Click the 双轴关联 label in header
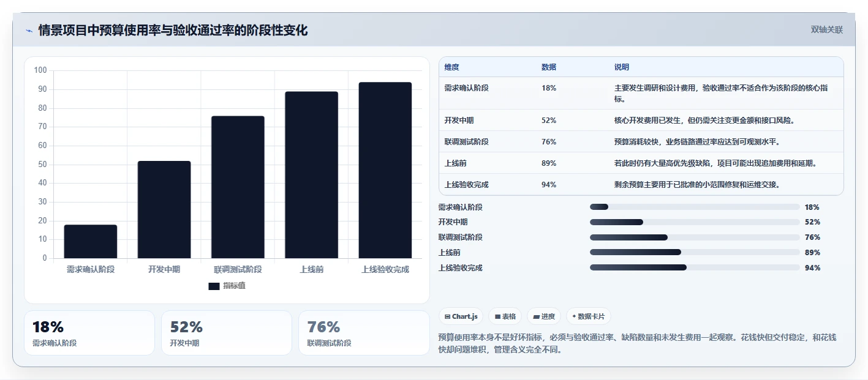This screenshot has width=868, height=380. 827,30
